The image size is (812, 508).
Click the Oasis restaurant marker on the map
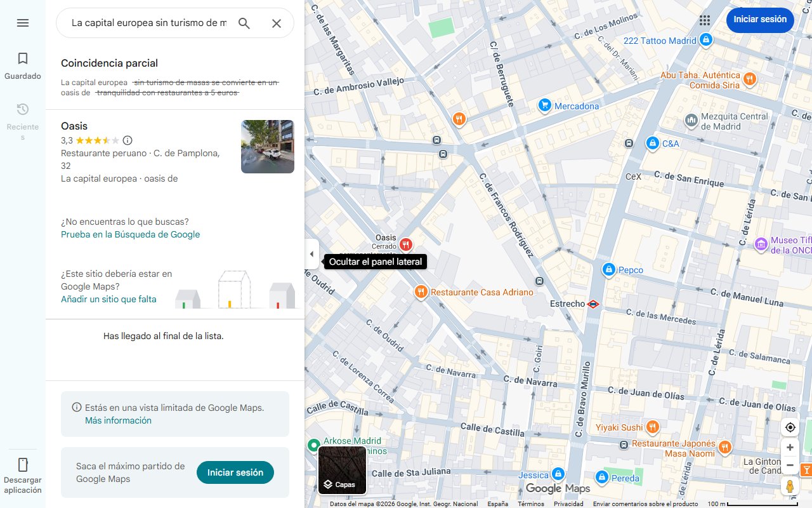405,244
